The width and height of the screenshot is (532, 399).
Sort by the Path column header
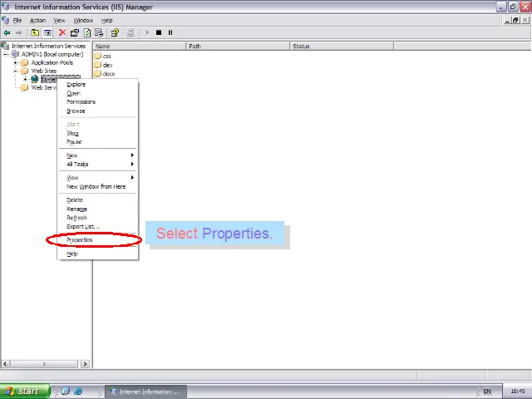tap(238, 46)
